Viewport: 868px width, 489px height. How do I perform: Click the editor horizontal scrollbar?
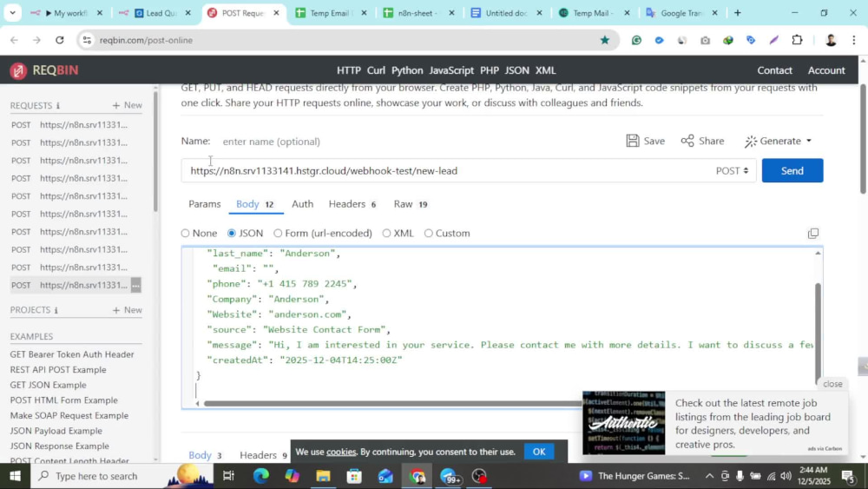tap(392, 403)
